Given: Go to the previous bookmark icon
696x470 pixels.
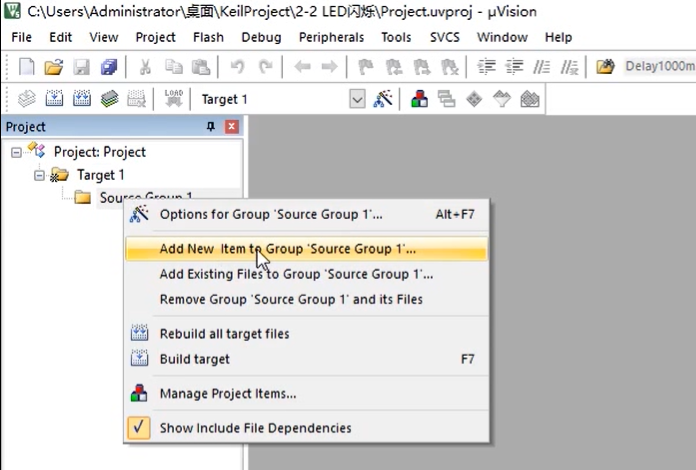Looking at the screenshot, I should (x=394, y=67).
